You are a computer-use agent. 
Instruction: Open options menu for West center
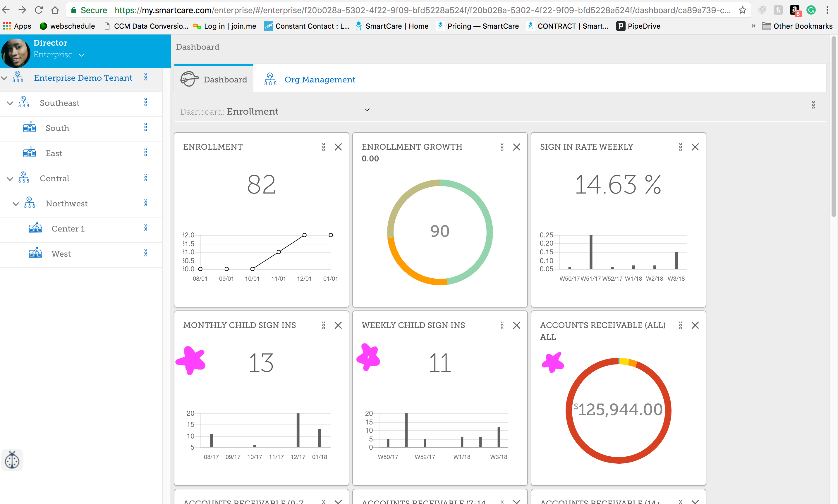(x=146, y=253)
